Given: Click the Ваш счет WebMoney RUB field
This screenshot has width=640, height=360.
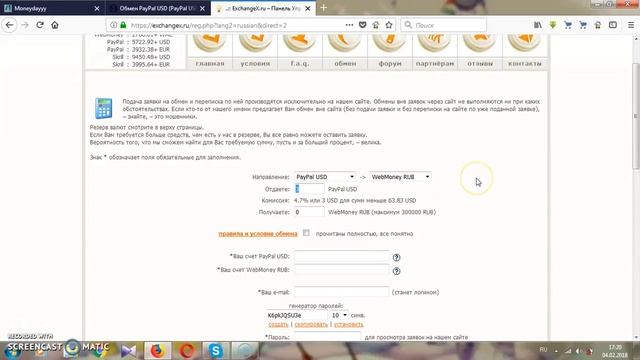Looking at the screenshot, I should [342, 270].
